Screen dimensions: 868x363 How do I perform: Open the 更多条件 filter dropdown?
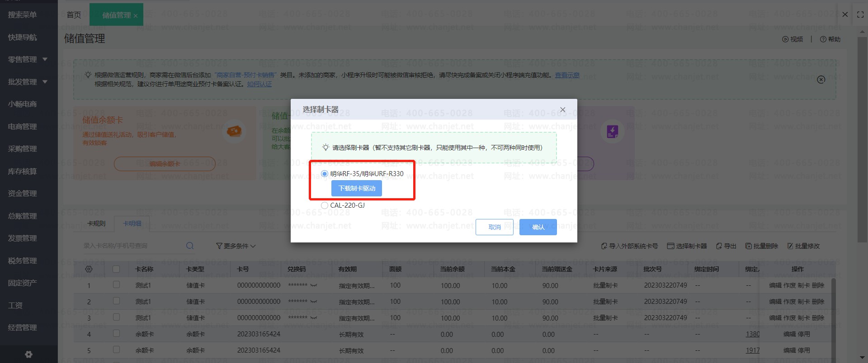(x=236, y=246)
